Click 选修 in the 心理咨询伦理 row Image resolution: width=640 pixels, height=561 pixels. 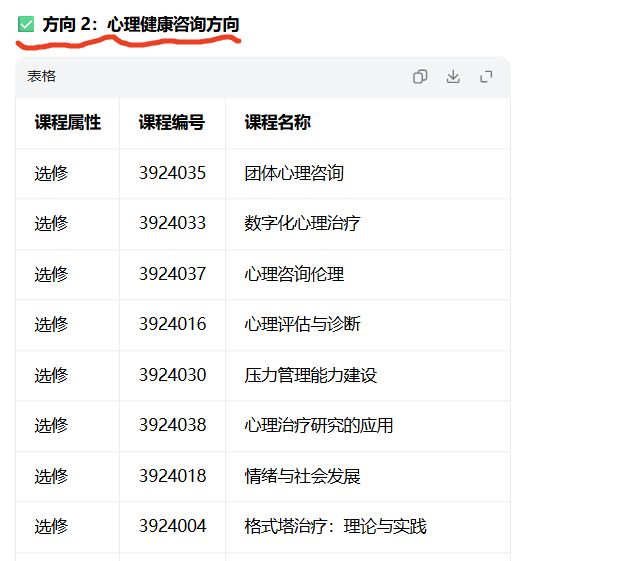(51, 274)
